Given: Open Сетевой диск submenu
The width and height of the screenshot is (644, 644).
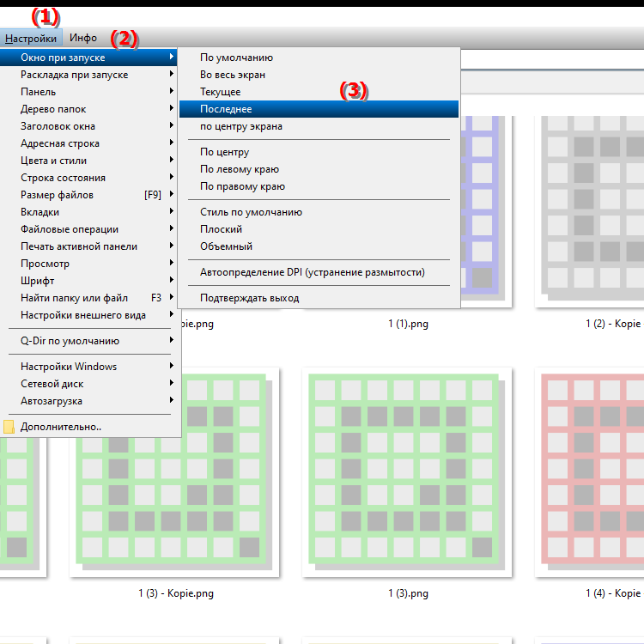Looking at the screenshot, I should pyautogui.click(x=88, y=384).
